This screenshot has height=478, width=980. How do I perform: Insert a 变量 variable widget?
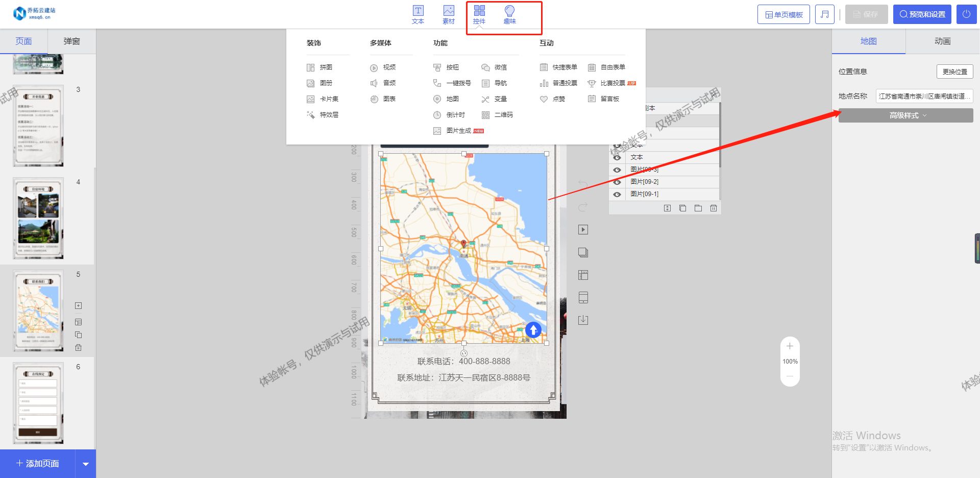pyautogui.click(x=494, y=99)
